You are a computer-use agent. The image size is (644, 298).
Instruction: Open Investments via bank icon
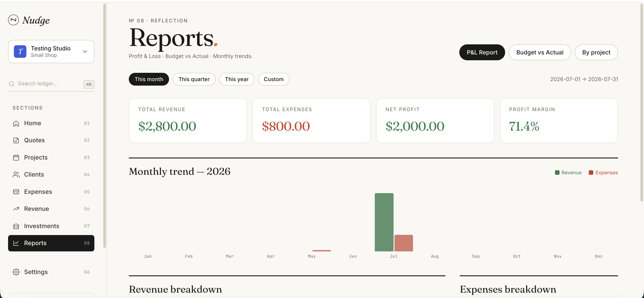16,226
